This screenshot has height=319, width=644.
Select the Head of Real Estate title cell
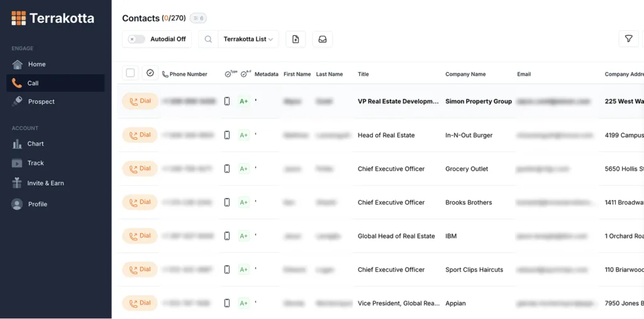[x=386, y=135]
